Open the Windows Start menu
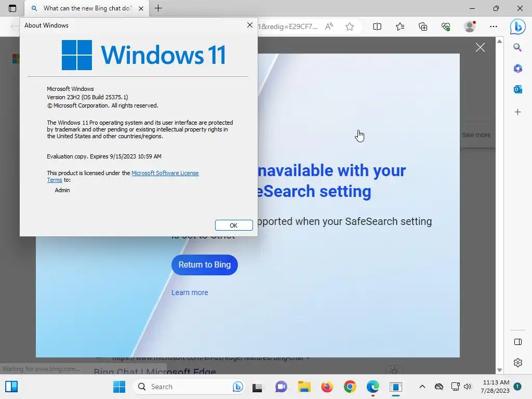The height and width of the screenshot is (399, 532). 119,387
